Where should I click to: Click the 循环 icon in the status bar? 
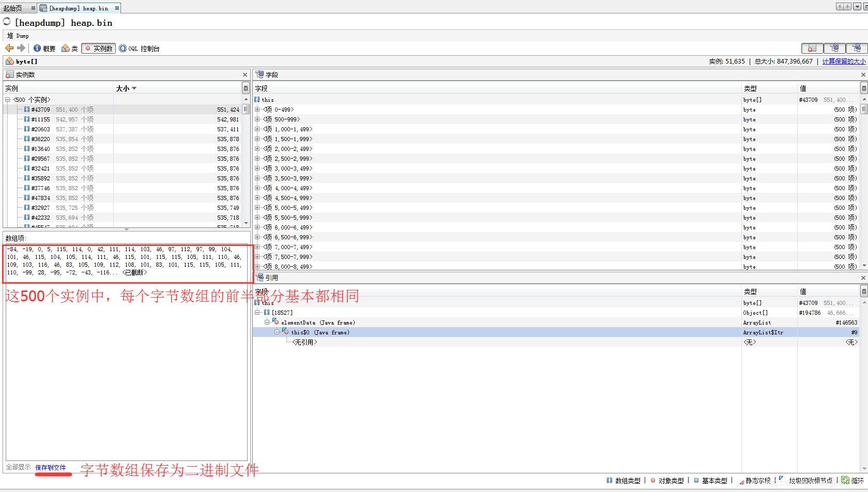click(x=846, y=480)
